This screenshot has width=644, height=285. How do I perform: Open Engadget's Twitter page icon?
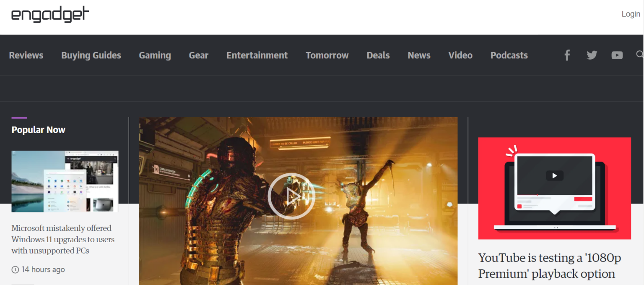coord(592,55)
